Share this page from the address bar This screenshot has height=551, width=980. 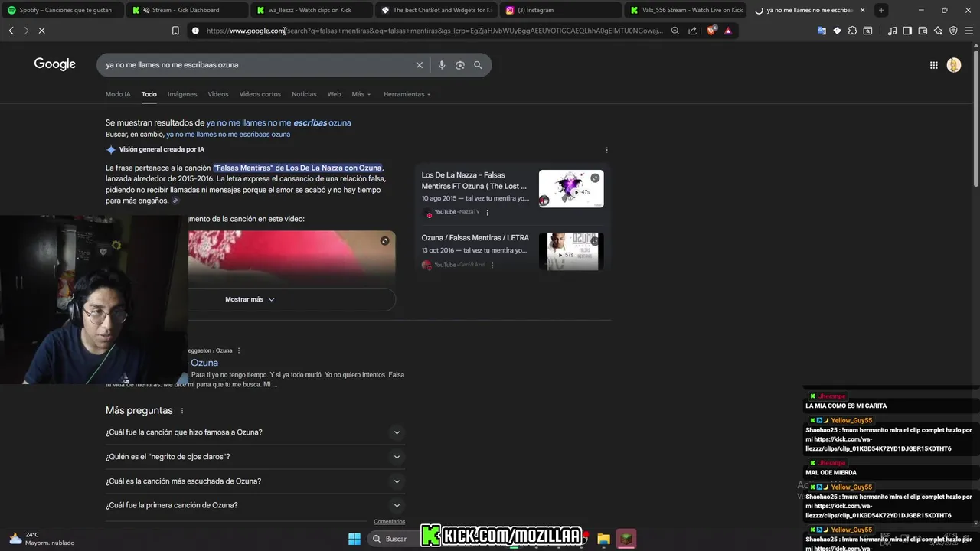pyautogui.click(x=692, y=31)
